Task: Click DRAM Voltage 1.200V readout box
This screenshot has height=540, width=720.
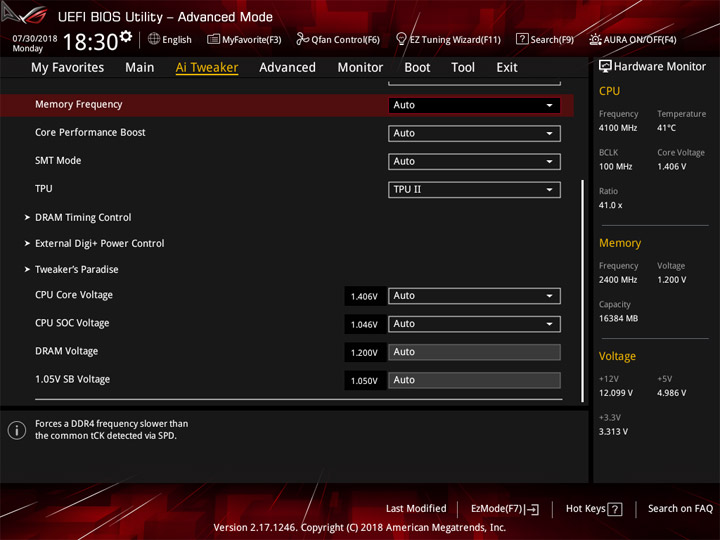Action: [x=365, y=353]
